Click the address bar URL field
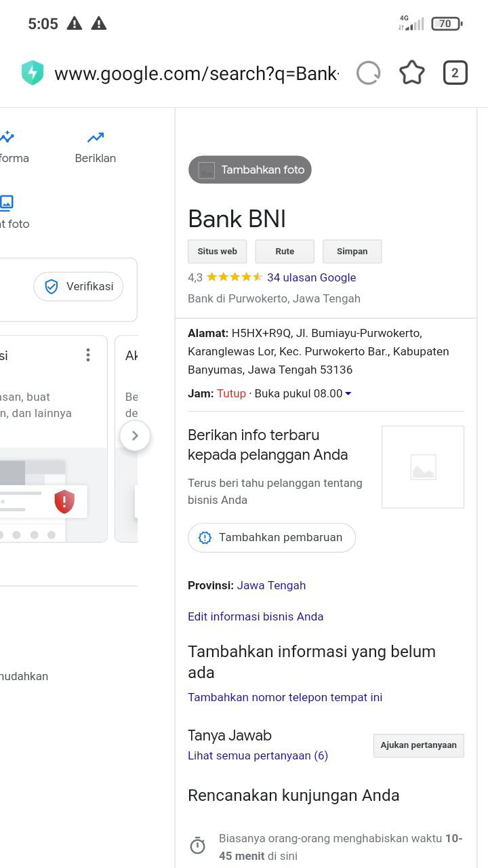 coord(197,73)
